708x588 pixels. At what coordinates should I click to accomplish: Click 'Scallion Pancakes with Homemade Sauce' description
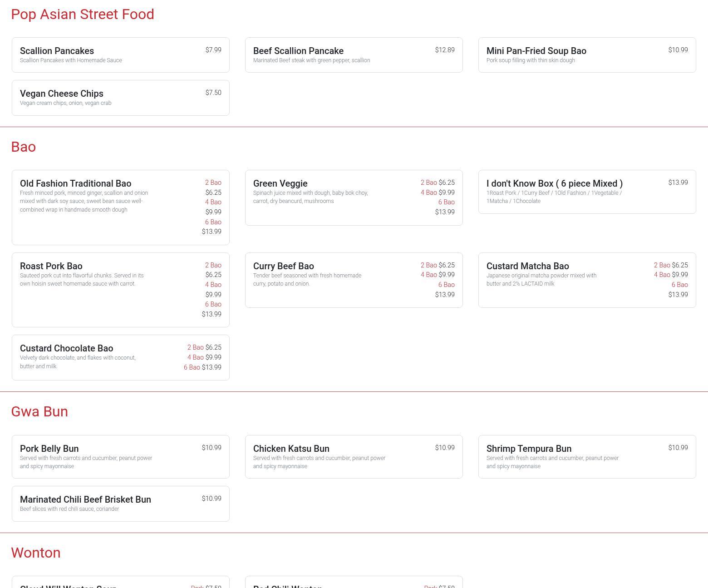pos(71,60)
